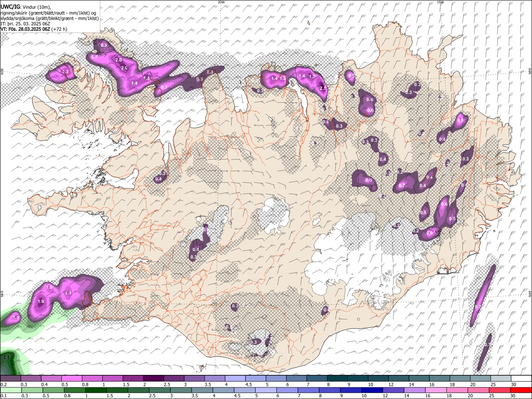Click the 20W longitude label
This screenshot has width=532, height=399.
coord(221,2)
